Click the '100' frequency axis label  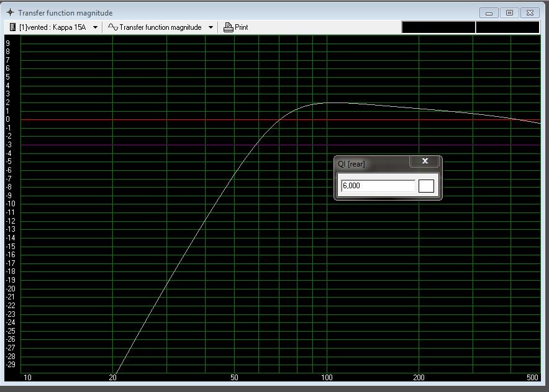coord(327,377)
